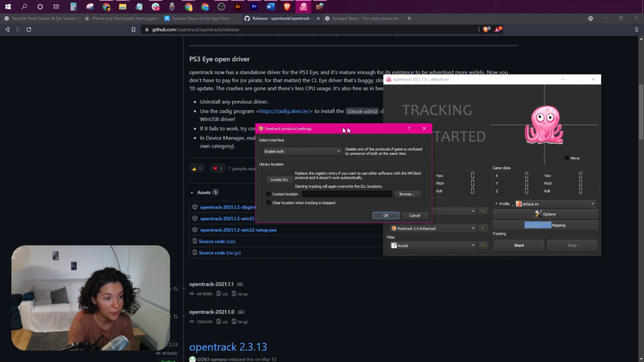
Task: Open OBS Studio from the taskbar
Action: (x=221, y=6)
